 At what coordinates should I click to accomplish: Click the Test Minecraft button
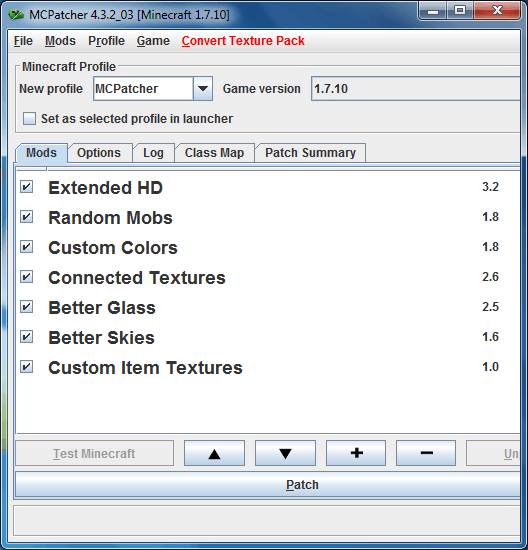(x=94, y=453)
